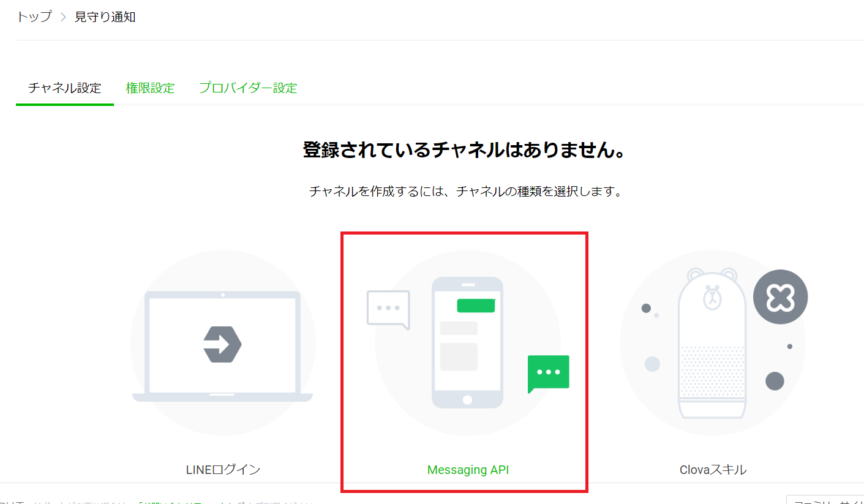Click the Messaging API label text
Viewport: 864px width, 504px height.
click(467, 470)
